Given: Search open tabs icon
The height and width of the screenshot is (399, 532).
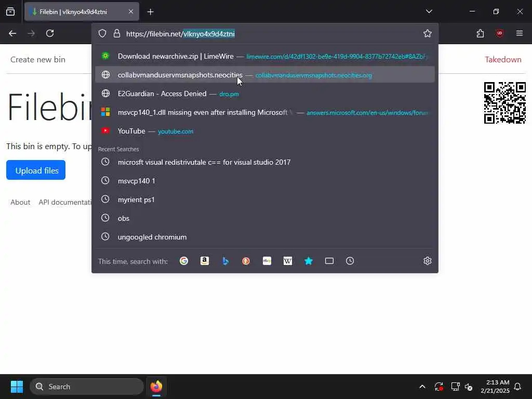Looking at the screenshot, I should click(x=329, y=261).
